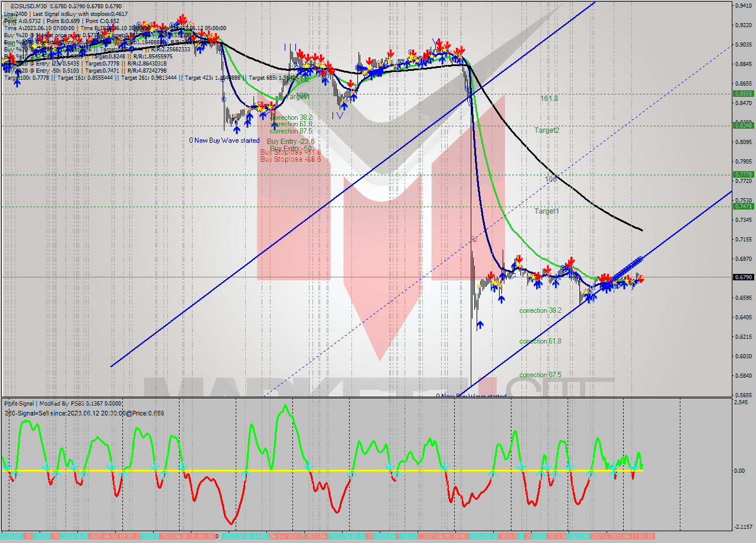756x543 pixels.
Task: Click the '2023.06.13 03:30' time axis label
Action: point(632,536)
